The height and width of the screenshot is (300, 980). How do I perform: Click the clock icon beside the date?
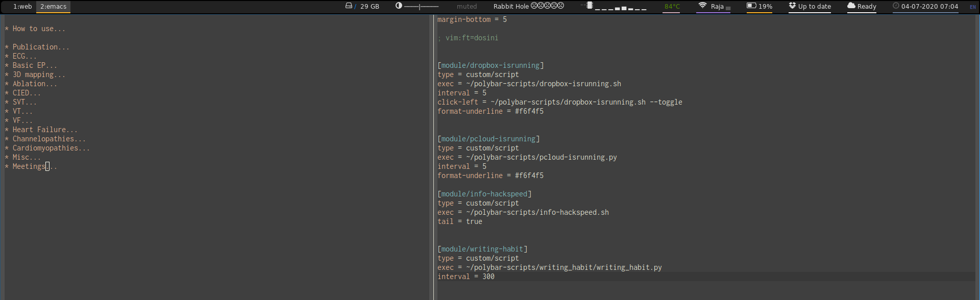pyautogui.click(x=896, y=6)
